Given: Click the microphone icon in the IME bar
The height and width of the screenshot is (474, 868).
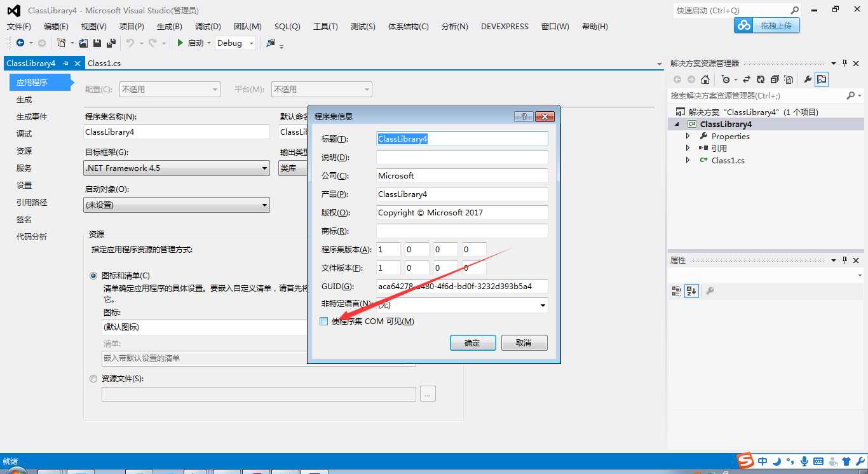Looking at the screenshot, I should tap(804, 461).
